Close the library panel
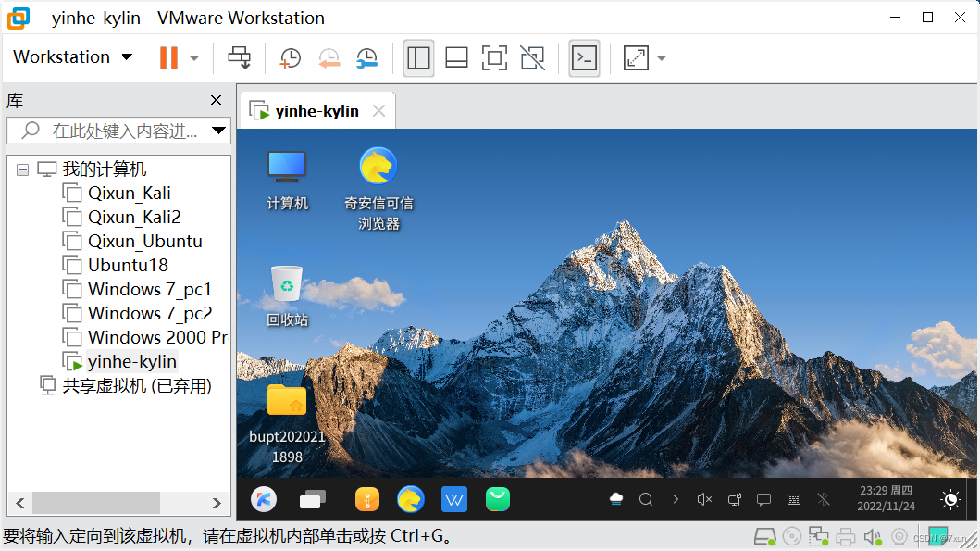Viewport: 980px width, 551px height. click(x=217, y=100)
